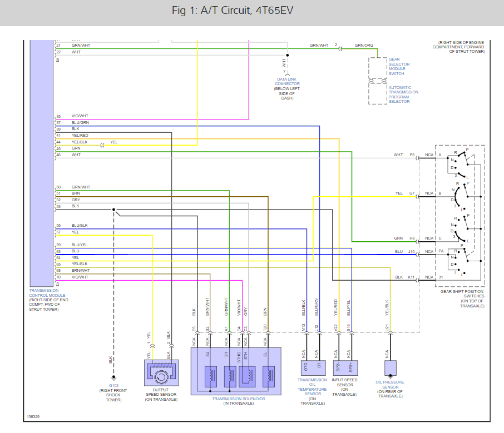Click the Oil Pressure Sensor label
Image resolution: width=504 pixels, height=433 pixels.
tap(390, 385)
